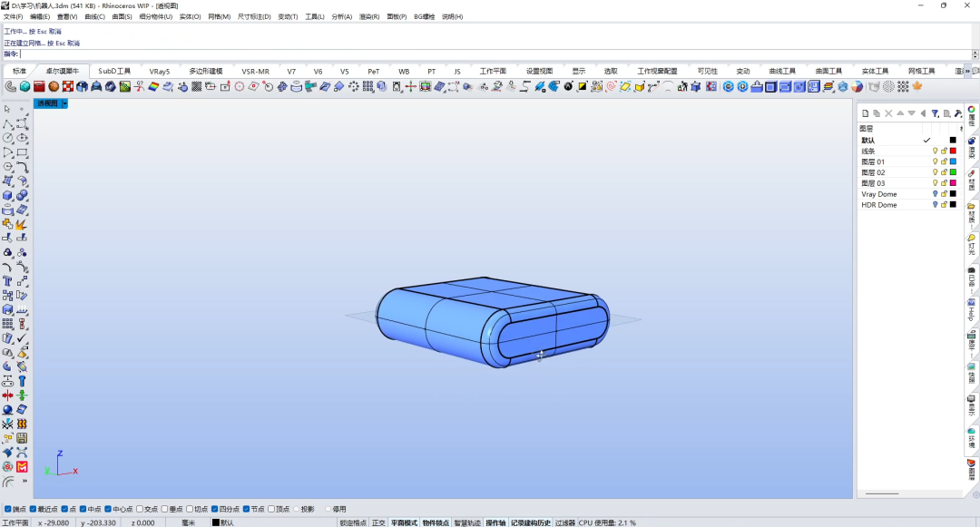Open the 渲染(R) menu
The width and height of the screenshot is (980, 527).
pos(368,17)
